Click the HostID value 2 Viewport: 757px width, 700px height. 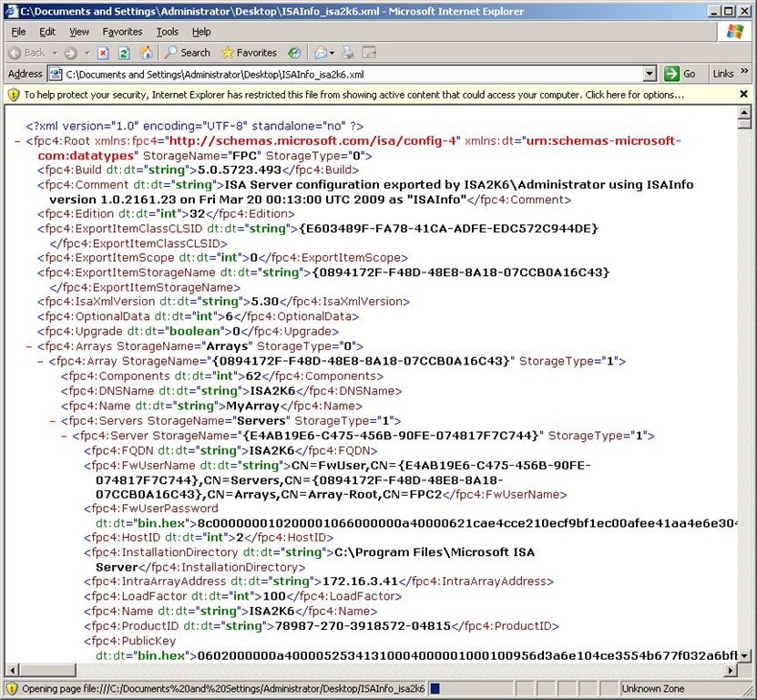coord(240,537)
